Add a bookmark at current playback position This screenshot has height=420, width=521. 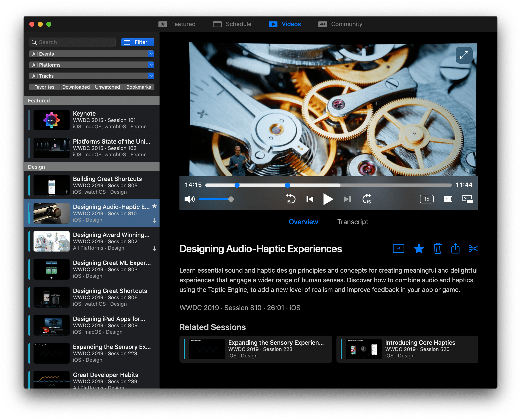tap(448, 199)
